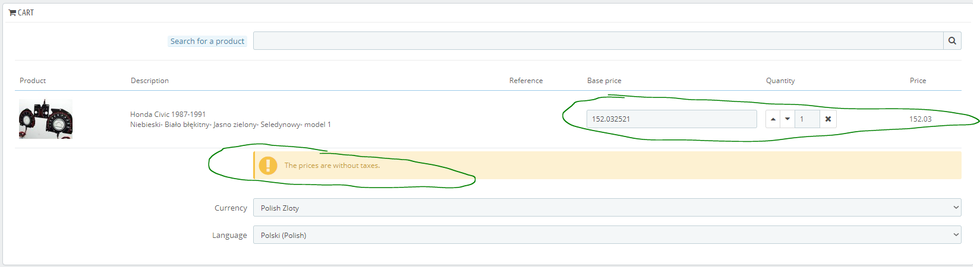Click the Language label
This screenshot has width=980, height=267.
point(229,236)
